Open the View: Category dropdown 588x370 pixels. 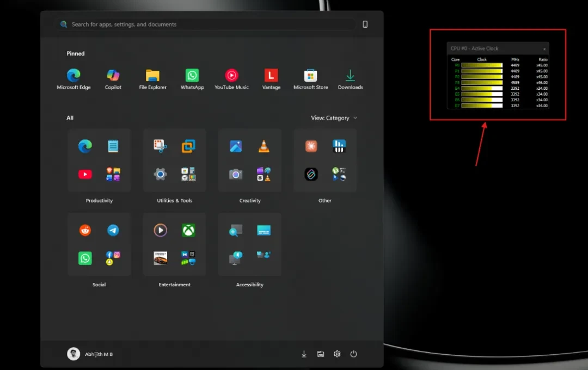(x=334, y=118)
